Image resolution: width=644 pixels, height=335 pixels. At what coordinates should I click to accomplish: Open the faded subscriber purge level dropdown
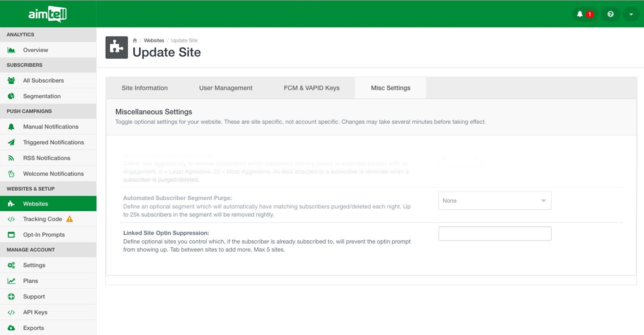click(461, 158)
